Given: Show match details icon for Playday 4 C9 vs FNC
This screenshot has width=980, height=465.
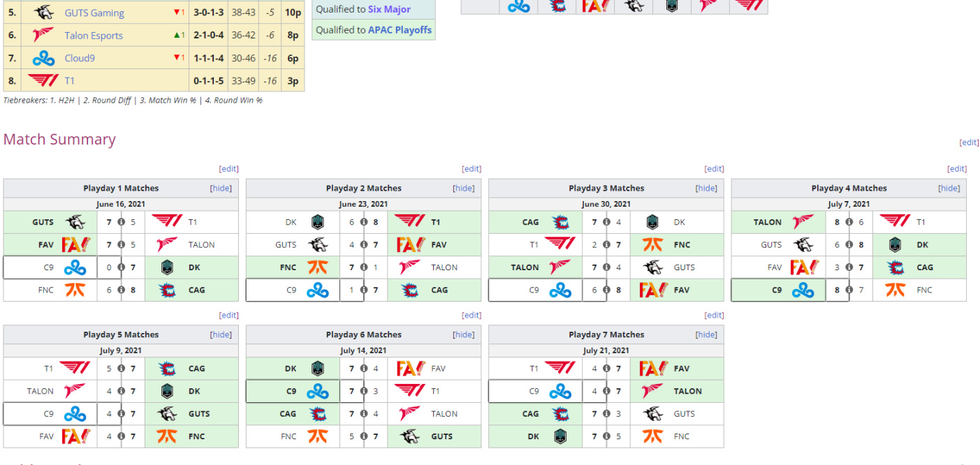Looking at the screenshot, I should pos(849,290).
